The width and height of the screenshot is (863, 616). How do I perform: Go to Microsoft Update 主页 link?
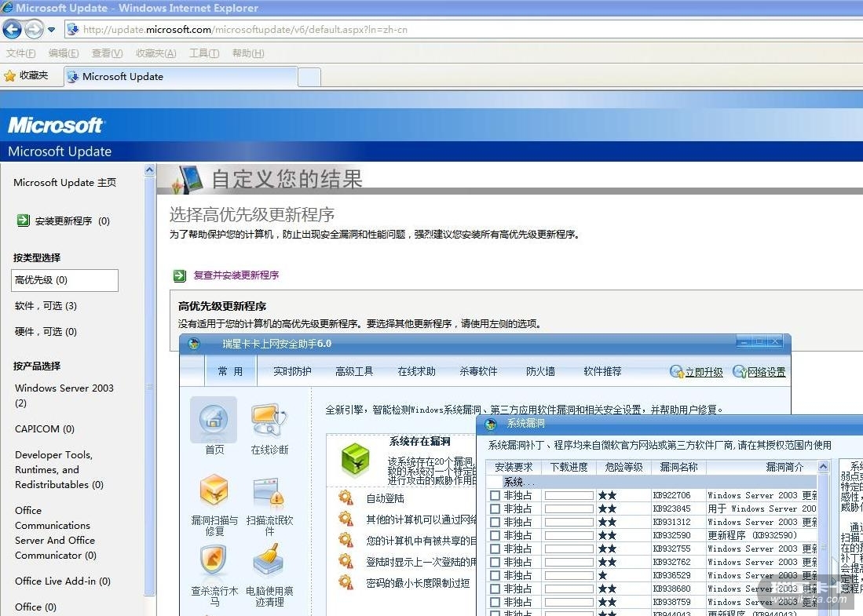65,183
